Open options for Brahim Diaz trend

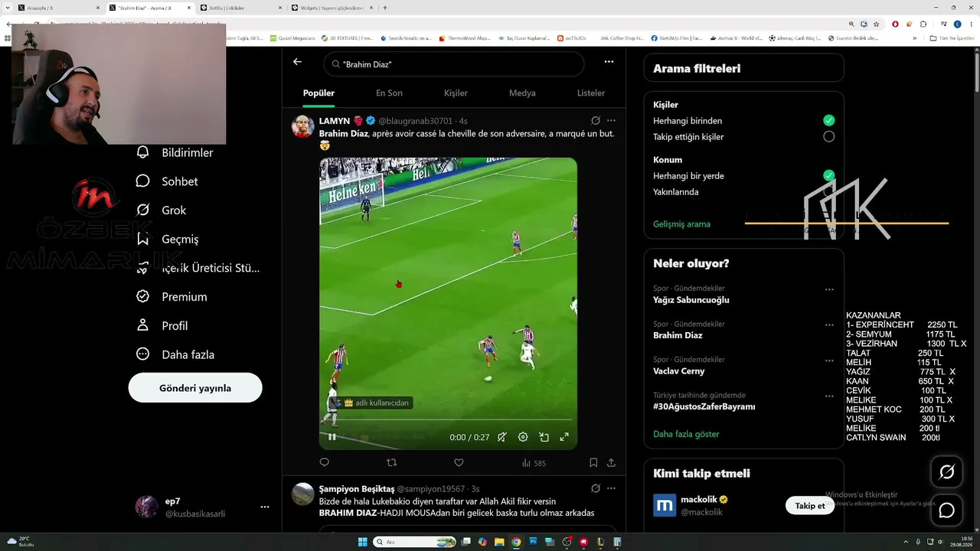829,325
